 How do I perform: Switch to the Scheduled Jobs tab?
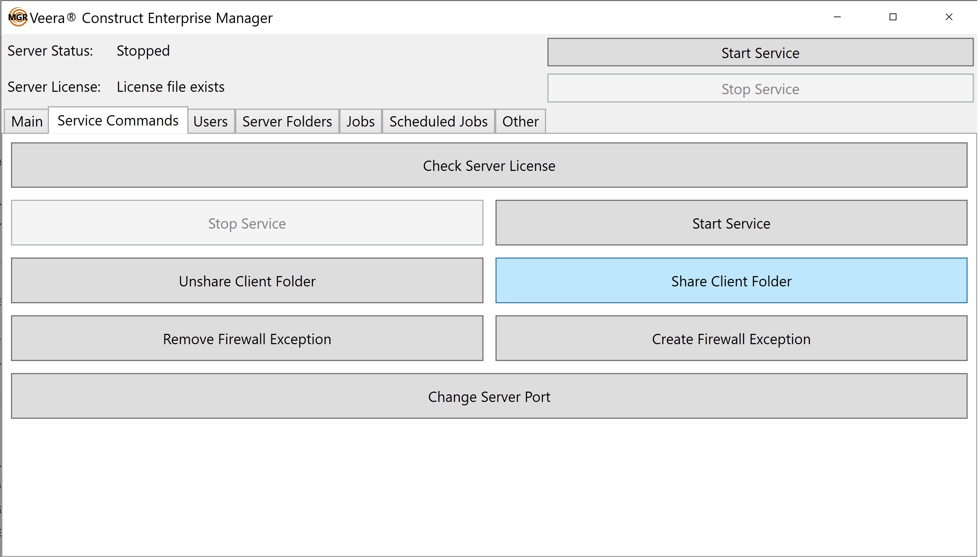click(439, 122)
